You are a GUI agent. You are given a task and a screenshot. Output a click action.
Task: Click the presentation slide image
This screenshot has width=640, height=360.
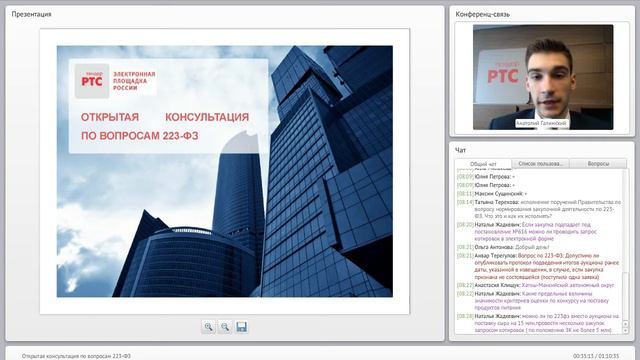224,171
